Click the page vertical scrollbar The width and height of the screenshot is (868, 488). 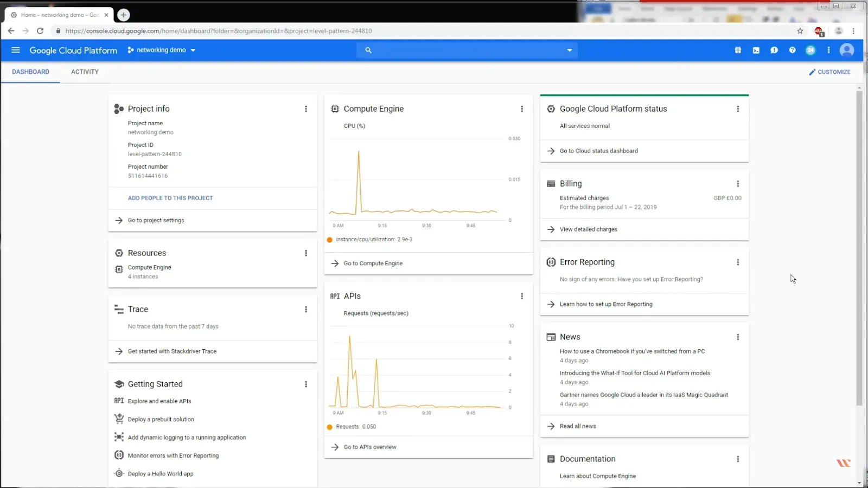point(859,248)
